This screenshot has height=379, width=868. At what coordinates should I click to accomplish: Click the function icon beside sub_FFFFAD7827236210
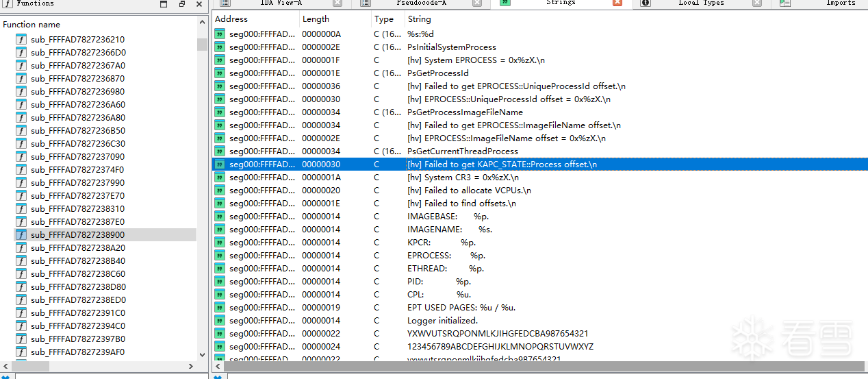[21, 40]
